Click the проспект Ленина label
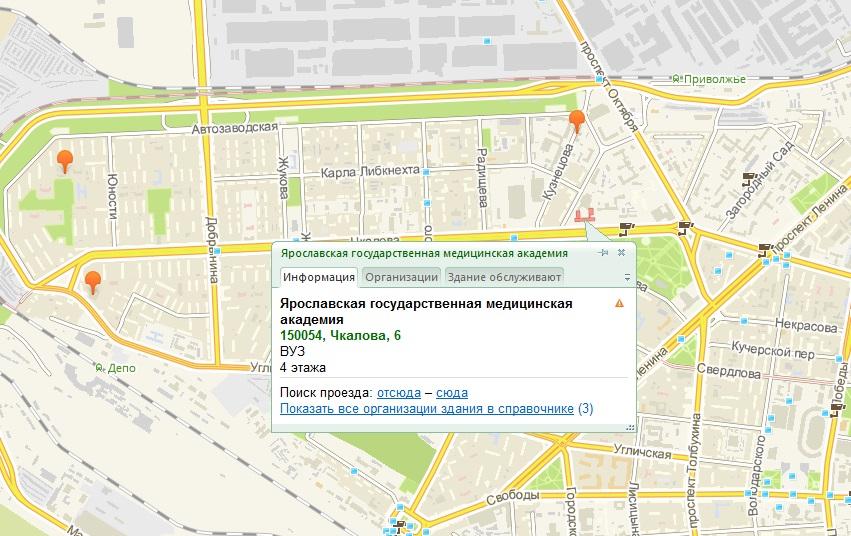Image resolution: width=851 pixels, height=536 pixels. tap(810, 217)
